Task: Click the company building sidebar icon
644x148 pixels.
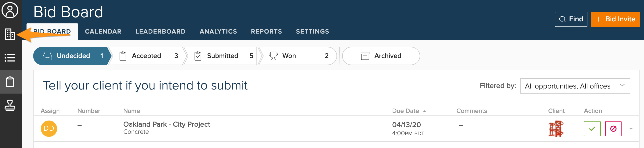Action: coord(10,34)
